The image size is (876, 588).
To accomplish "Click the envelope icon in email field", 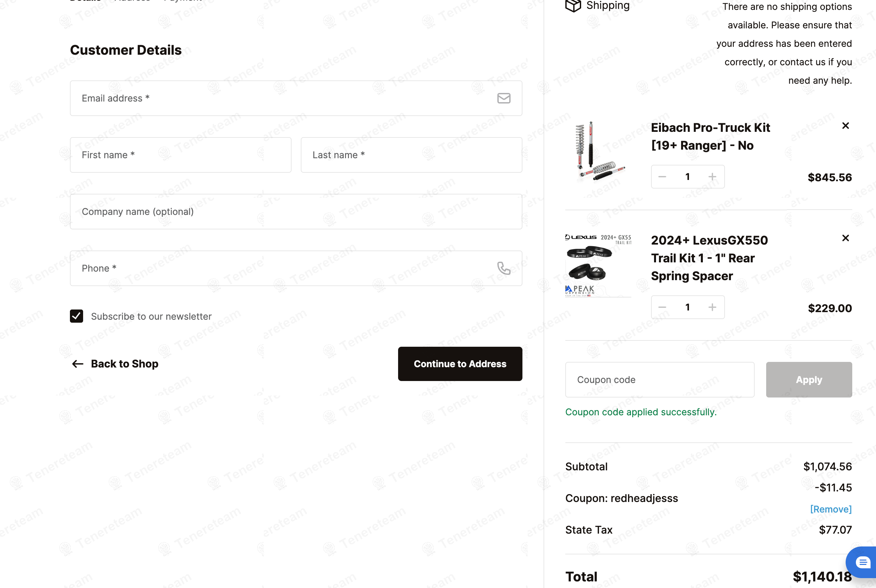I will click(x=503, y=98).
